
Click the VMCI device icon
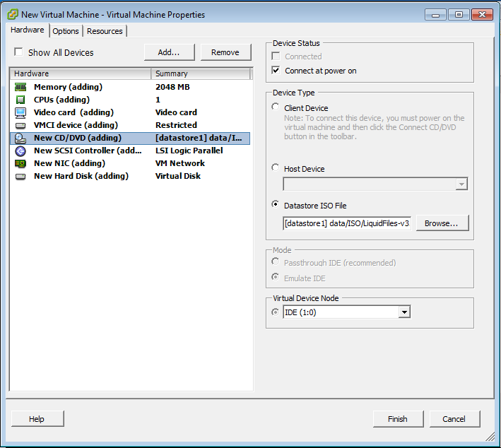20,125
